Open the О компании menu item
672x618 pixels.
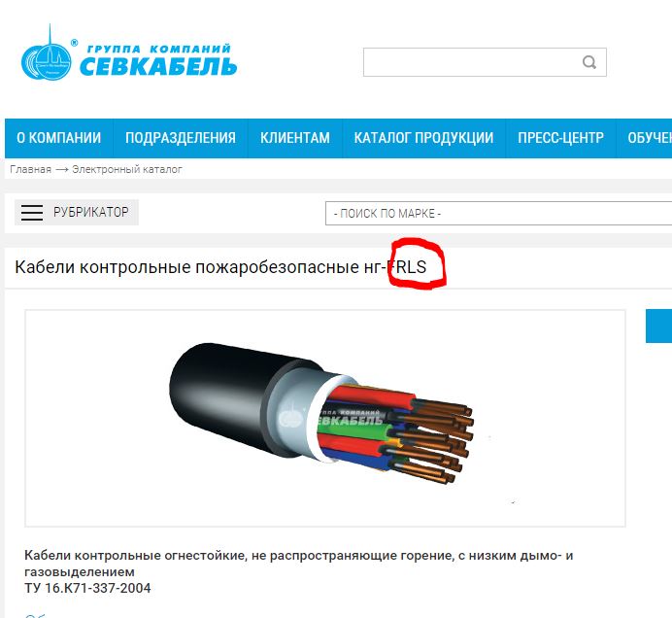coord(58,138)
